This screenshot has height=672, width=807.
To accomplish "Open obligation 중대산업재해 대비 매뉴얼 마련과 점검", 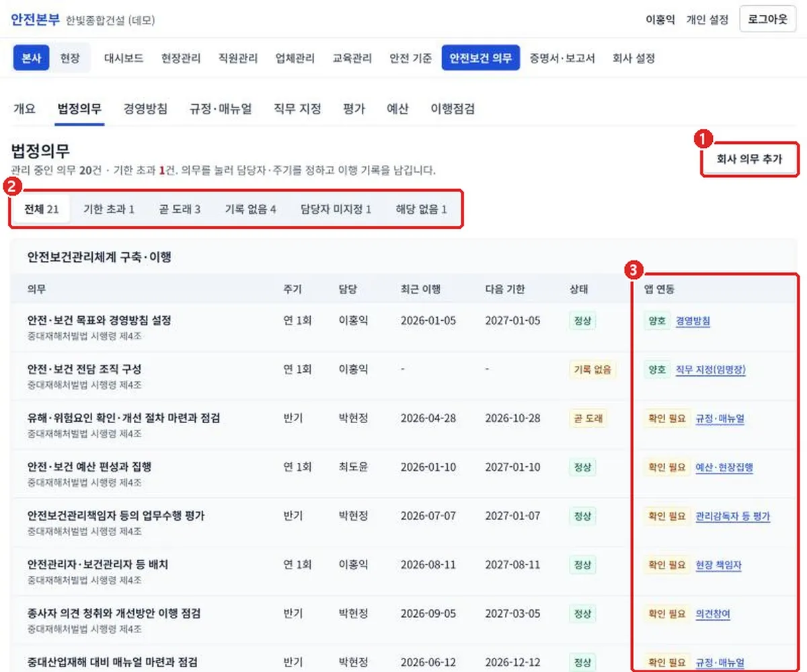I will click(x=112, y=662).
